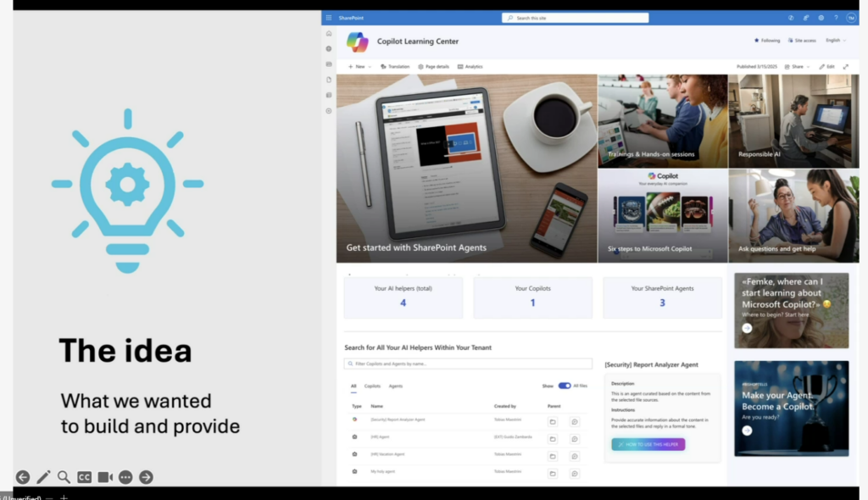Open the lists icon in left rail
This screenshot has height=500, width=868.
pos(329,95)
